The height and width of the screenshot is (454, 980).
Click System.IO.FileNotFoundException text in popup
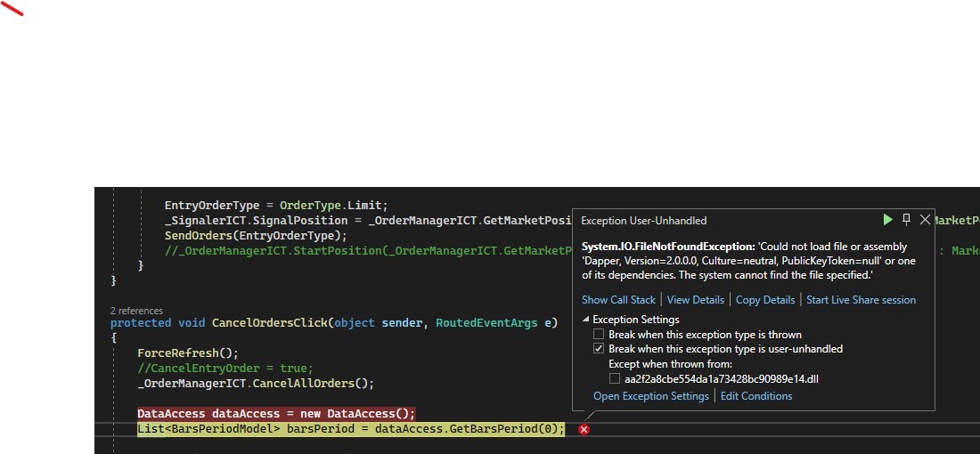[668, 247]
